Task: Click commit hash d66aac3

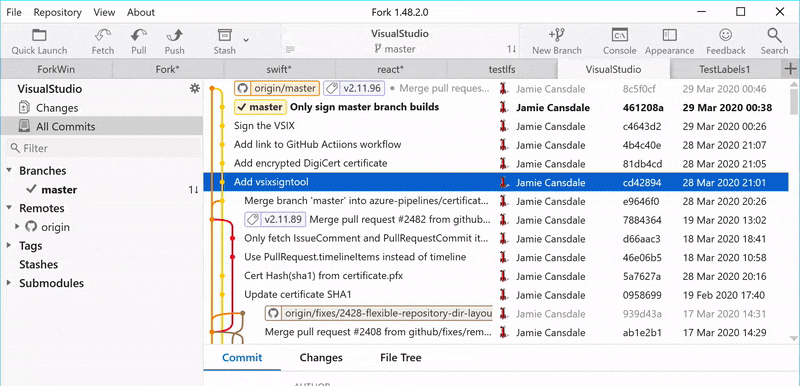Action: coord(642,239)
